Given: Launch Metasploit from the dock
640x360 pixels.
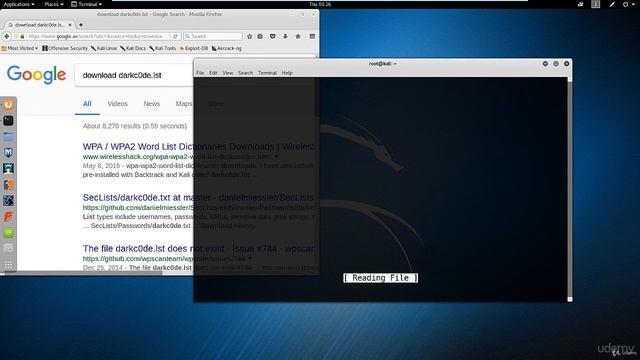Looking at the screenshot, I should [8, 153].
